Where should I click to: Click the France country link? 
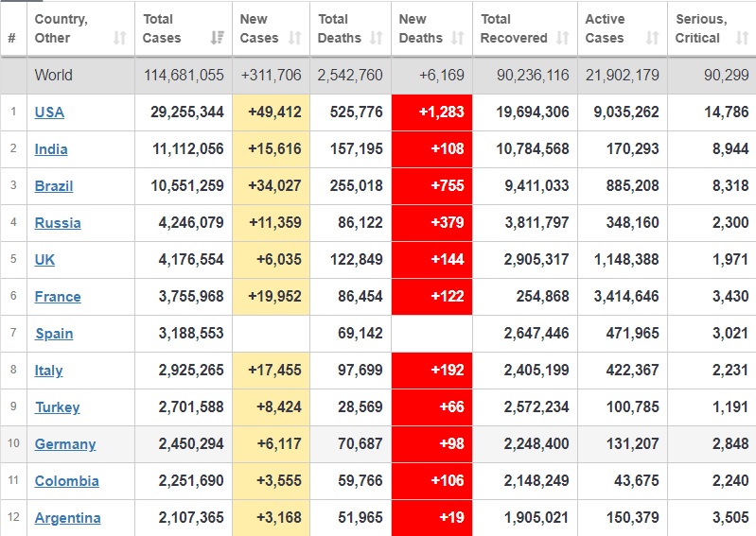[x=58, y=297]
